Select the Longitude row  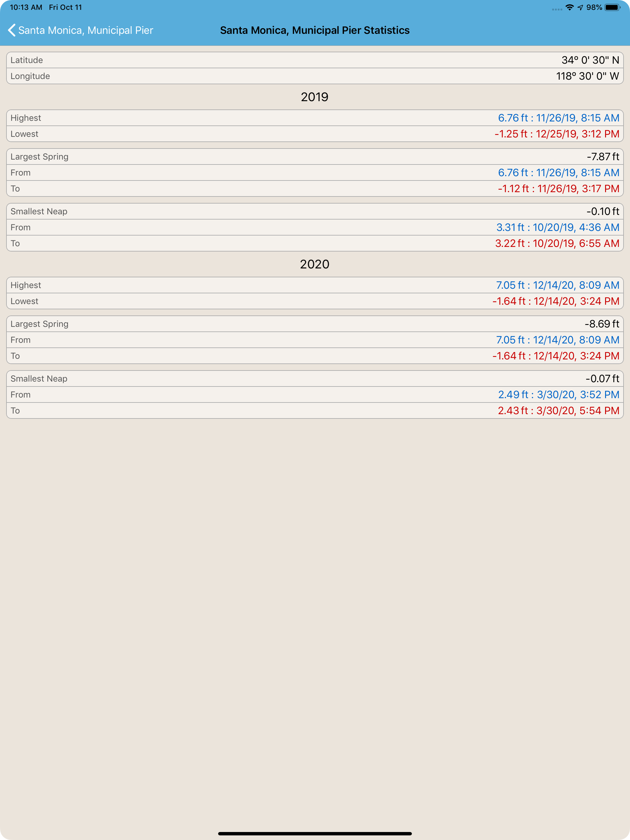click(315, 76)
